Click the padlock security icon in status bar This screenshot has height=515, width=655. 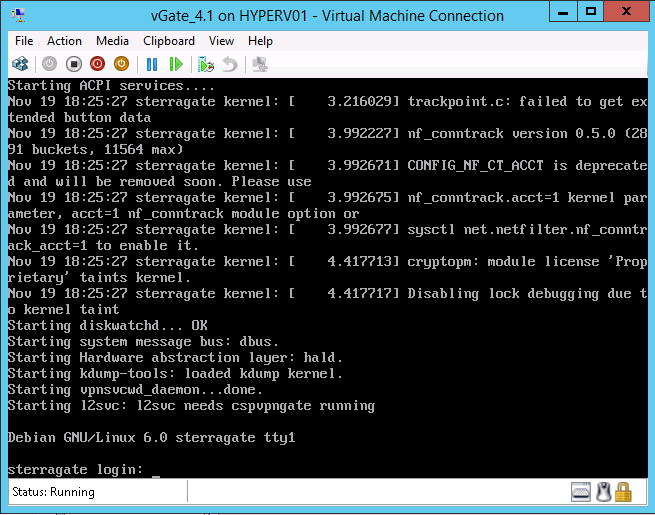point(623,492)
